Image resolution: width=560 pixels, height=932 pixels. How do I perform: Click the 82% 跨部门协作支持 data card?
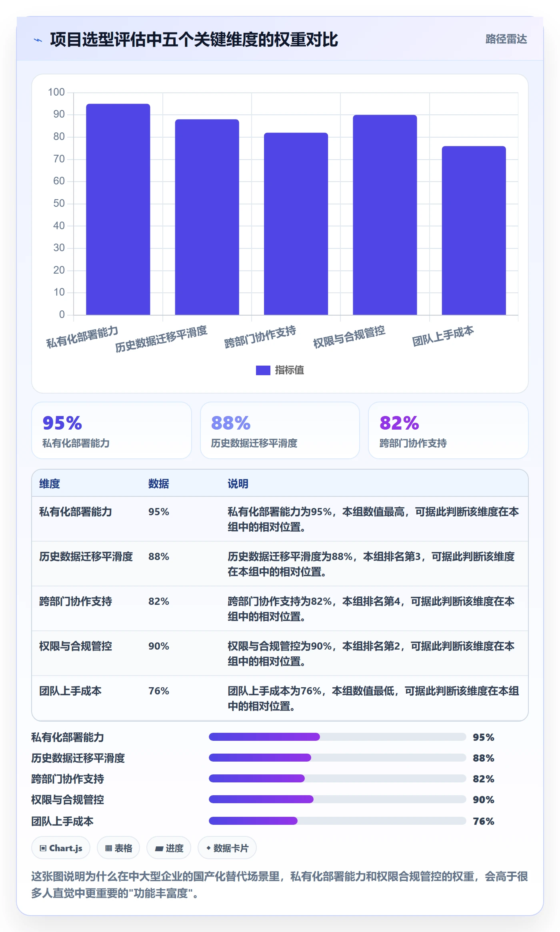coord(448,430)
